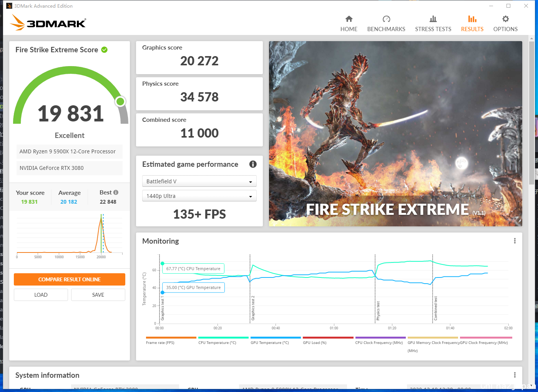
Task: Click the LOAD button
Action: tap(41, 295)
